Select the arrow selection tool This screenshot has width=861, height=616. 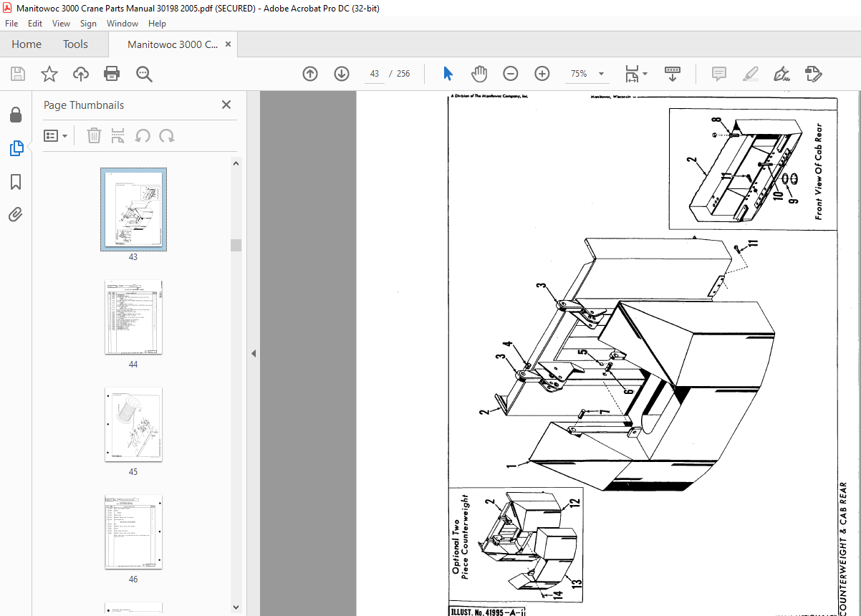point(448,74)
